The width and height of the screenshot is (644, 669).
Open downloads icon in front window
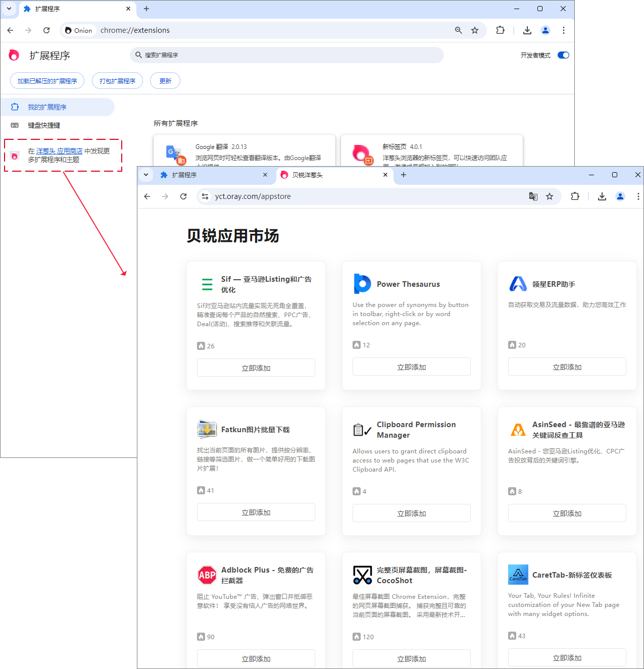tap(602, 196)
